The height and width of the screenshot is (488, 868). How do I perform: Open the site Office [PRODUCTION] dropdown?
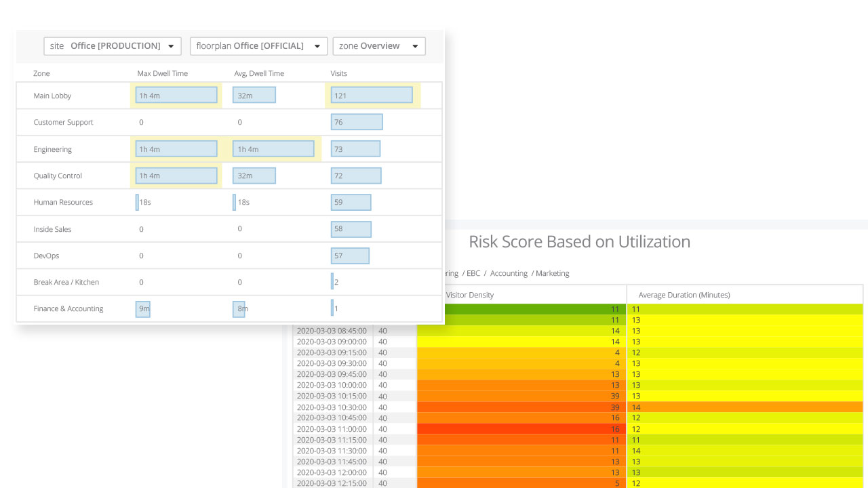click(x=113, y=46)
